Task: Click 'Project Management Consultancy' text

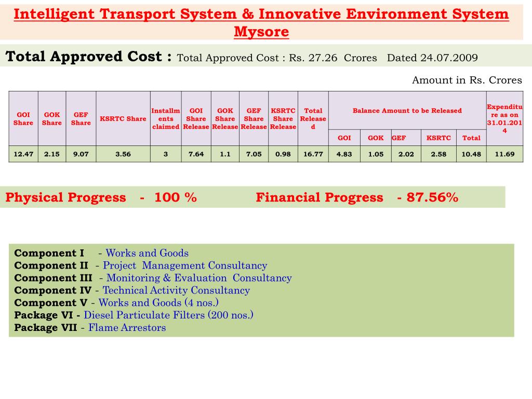Action: coord(185,265)
